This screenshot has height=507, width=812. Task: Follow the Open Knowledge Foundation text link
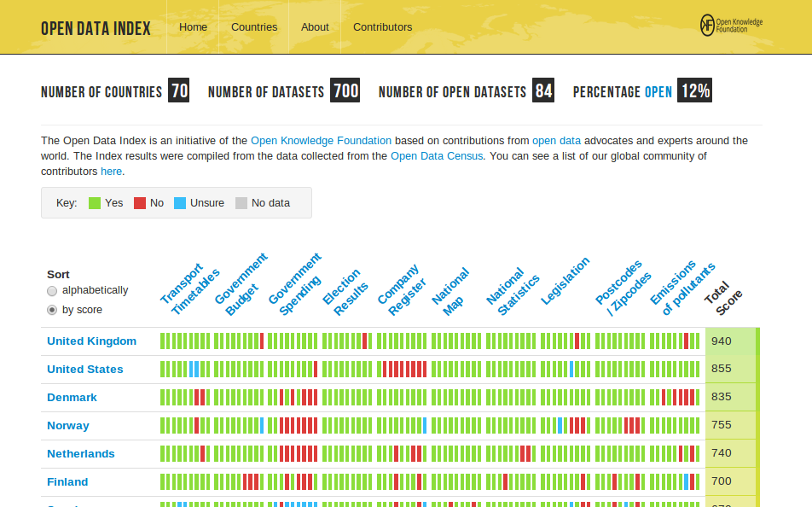coord(321,141)
